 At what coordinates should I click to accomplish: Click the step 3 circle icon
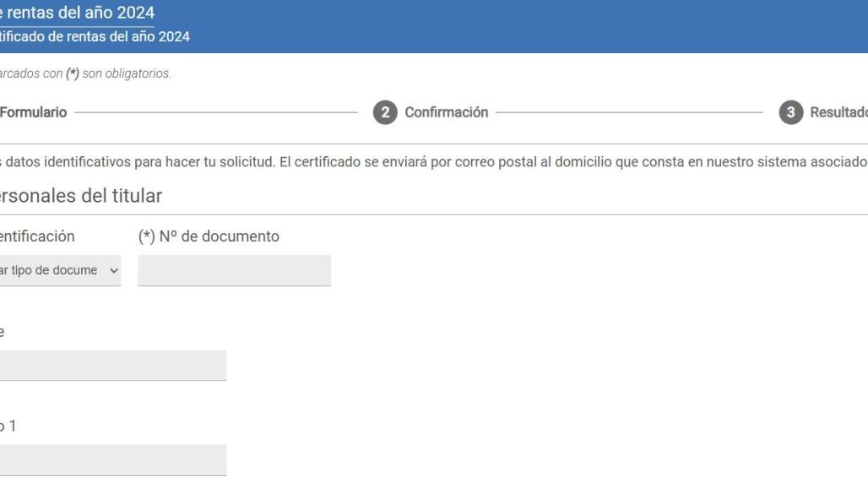[790, 112]
